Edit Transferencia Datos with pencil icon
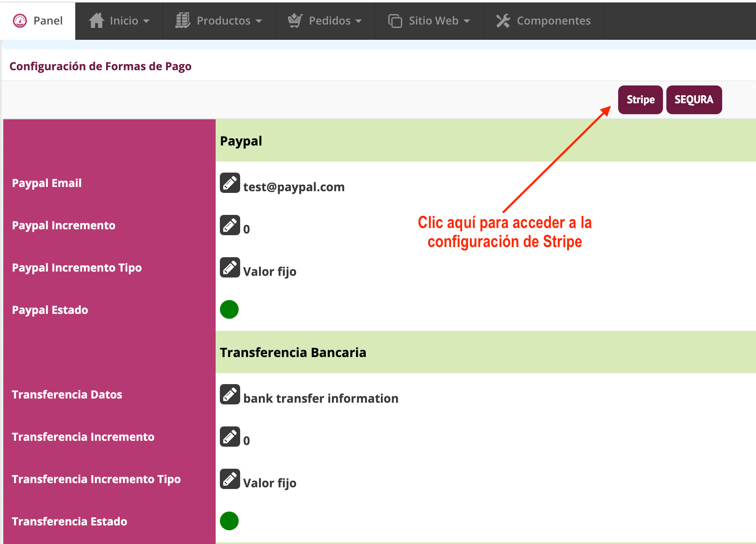Viewport: 756px width, 544px height. pos(230,394)
